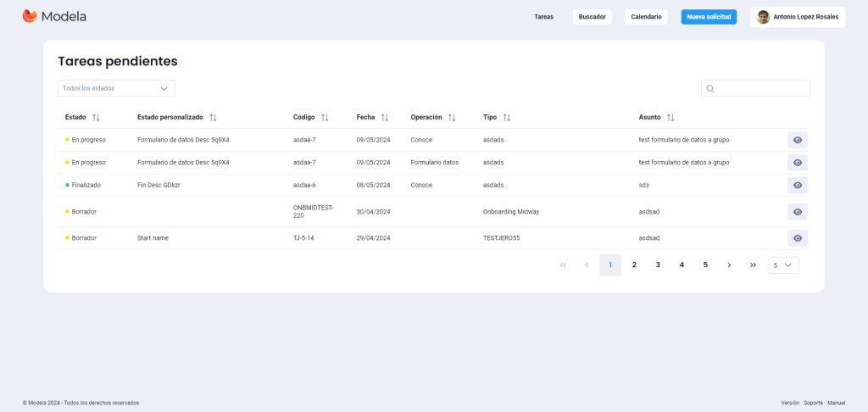This screenshot has width=868, height=412.
Task: View the ONBMIDTEST-220 task details
Action: [x=797, y=212]
